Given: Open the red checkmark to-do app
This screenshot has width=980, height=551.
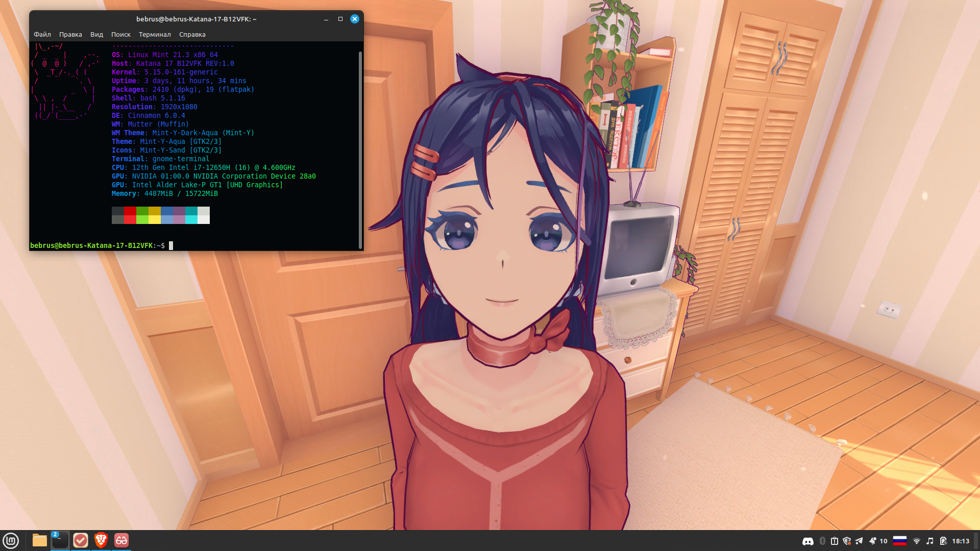Looking at the screenshot, I should [81, 540].
